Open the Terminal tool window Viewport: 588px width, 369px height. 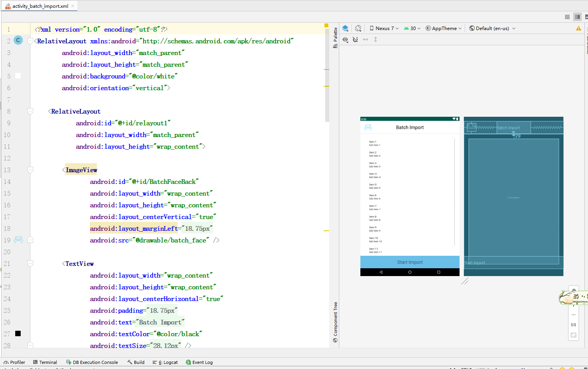click(45, 362)
